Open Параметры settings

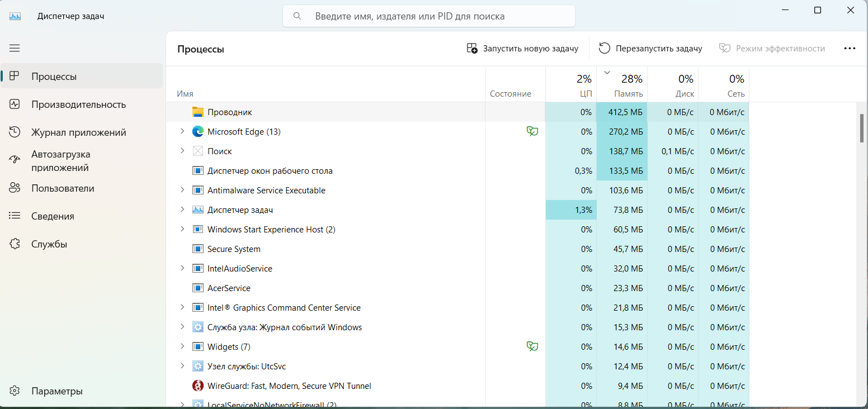(x=82, y=391)
